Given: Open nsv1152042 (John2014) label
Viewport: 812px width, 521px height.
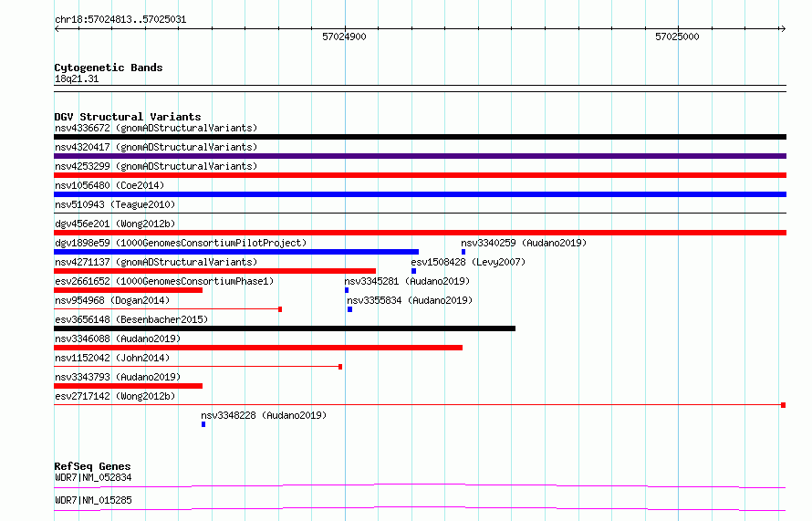Looking at the screenshot, I should (x=112, y=358).
